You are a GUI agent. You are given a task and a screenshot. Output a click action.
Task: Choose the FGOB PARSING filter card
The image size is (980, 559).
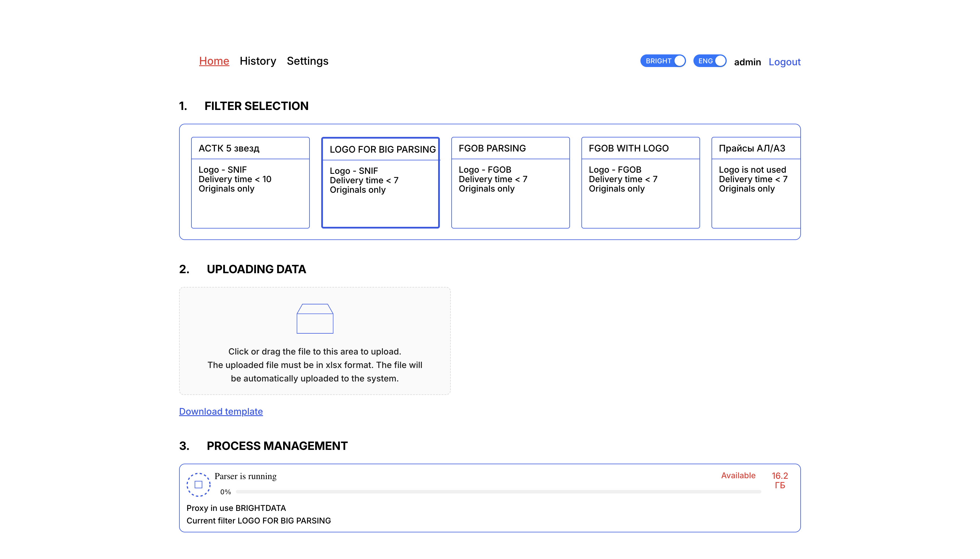(x=510, y=183)
